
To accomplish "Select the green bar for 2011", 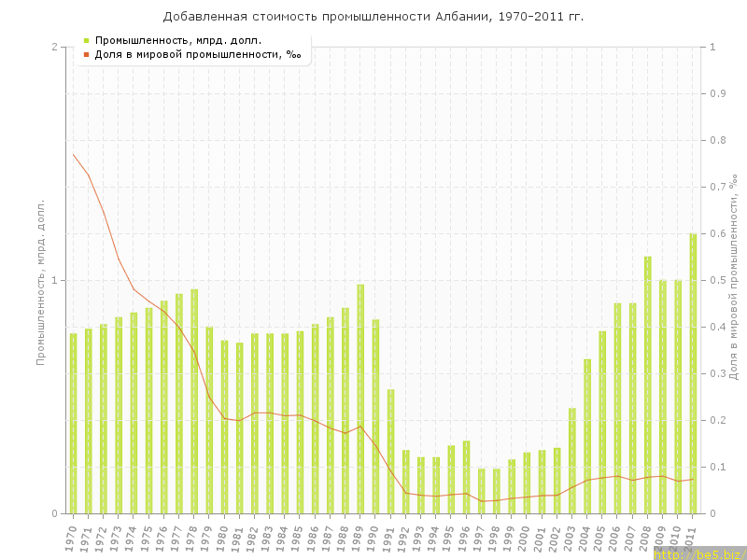I will [693, 373].
